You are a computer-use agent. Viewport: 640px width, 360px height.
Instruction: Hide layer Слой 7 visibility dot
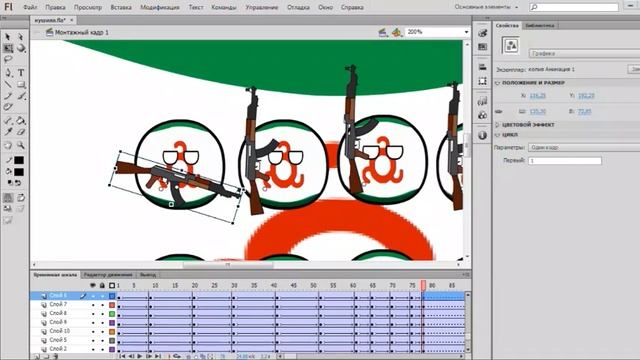tap(93, 305)
